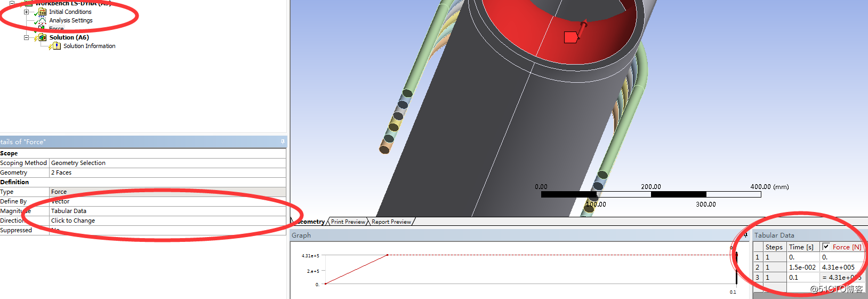Viewport: 868px width, 299px height.
Task: Click the Solution Information icon
Action: coord(56,46)
